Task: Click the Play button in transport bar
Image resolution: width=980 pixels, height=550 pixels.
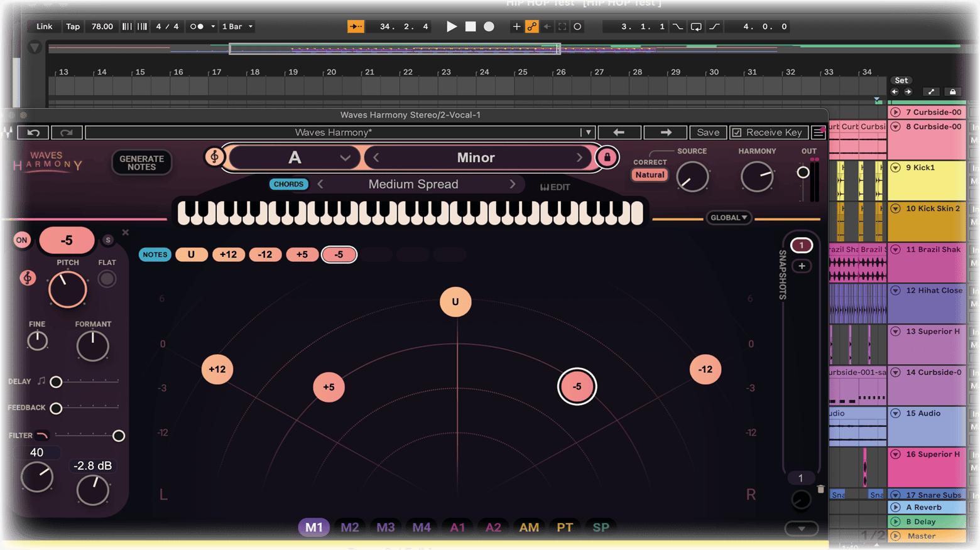Action: coord(451,26)
